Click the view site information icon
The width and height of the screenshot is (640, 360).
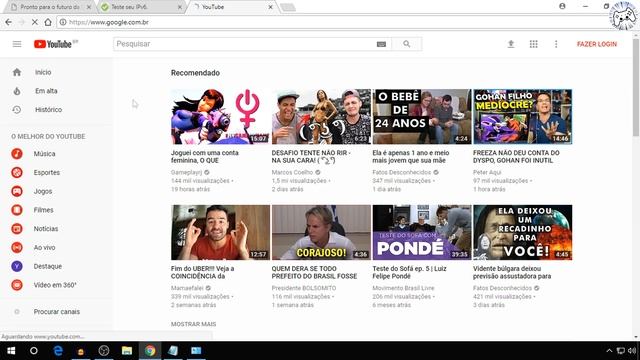coord(62,22)
